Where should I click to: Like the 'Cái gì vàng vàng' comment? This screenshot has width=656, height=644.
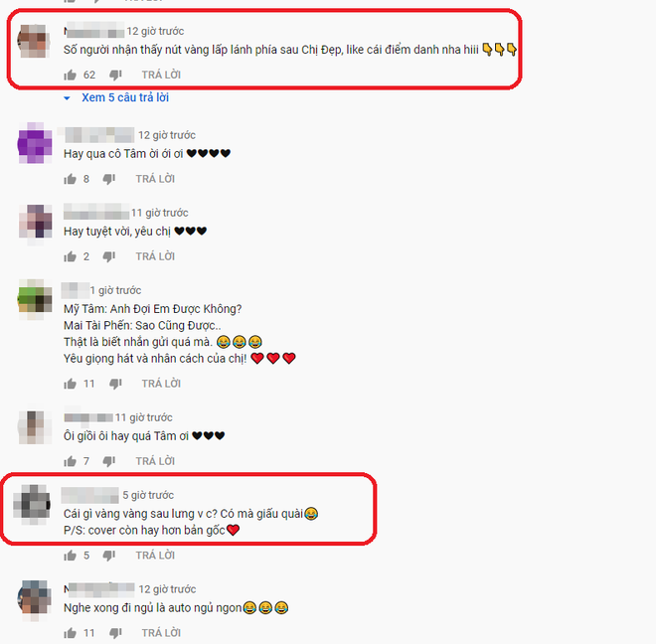tap(70, 556)
